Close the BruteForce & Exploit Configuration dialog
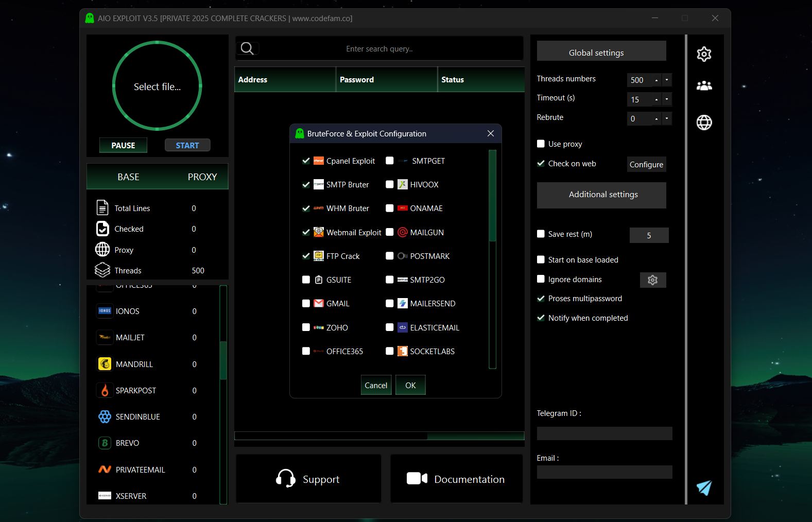Screen dimensions: 812x522 [491, 133]
